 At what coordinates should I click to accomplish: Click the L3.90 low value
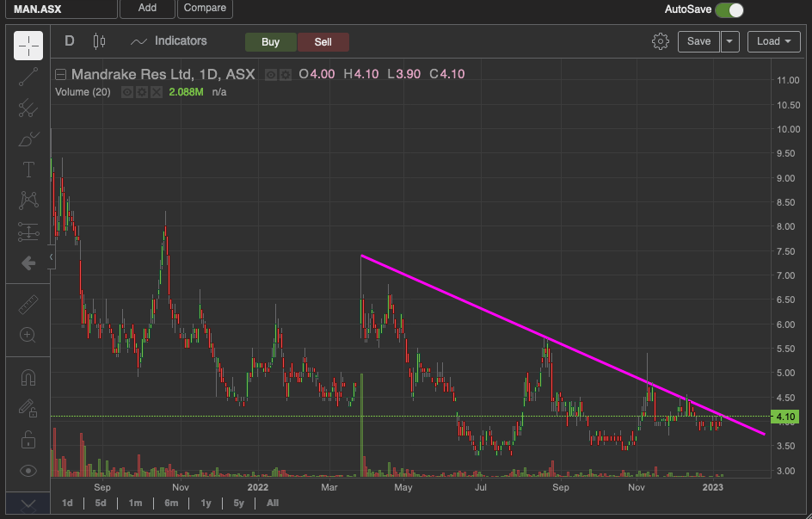click(404, 74)
